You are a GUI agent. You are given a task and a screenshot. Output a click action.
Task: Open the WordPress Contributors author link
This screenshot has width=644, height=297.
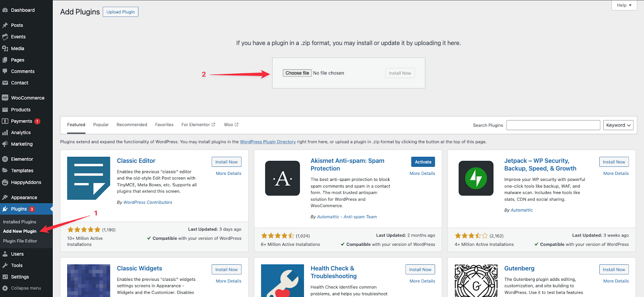148,202
